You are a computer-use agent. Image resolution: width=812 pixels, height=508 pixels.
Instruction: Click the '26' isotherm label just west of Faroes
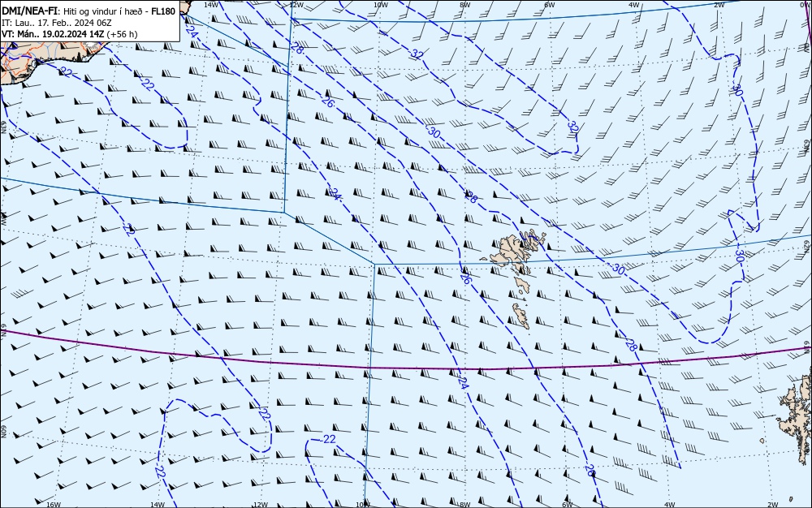point(465,278)
